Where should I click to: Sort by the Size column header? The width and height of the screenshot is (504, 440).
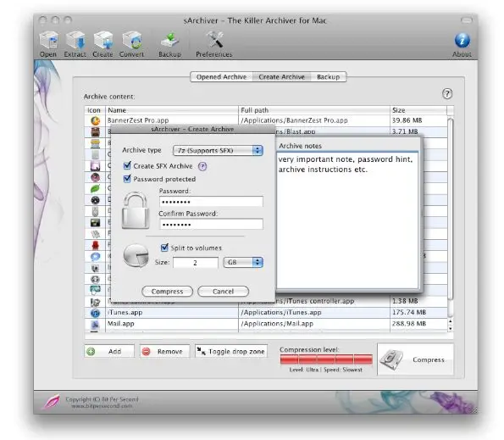[x=418, y=110]
